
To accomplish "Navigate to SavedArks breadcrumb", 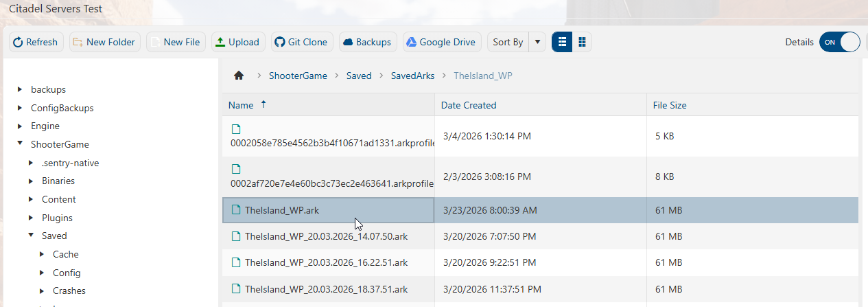I will coord(412,76).
